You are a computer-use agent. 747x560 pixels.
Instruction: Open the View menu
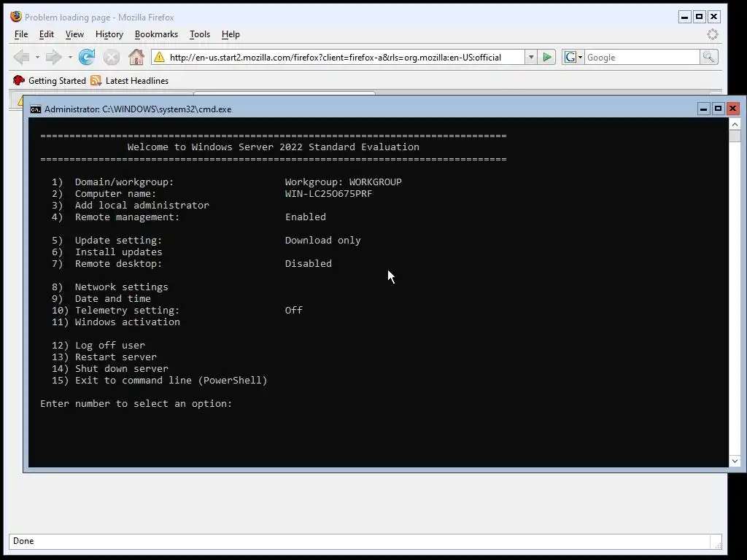tap(74, 34)
